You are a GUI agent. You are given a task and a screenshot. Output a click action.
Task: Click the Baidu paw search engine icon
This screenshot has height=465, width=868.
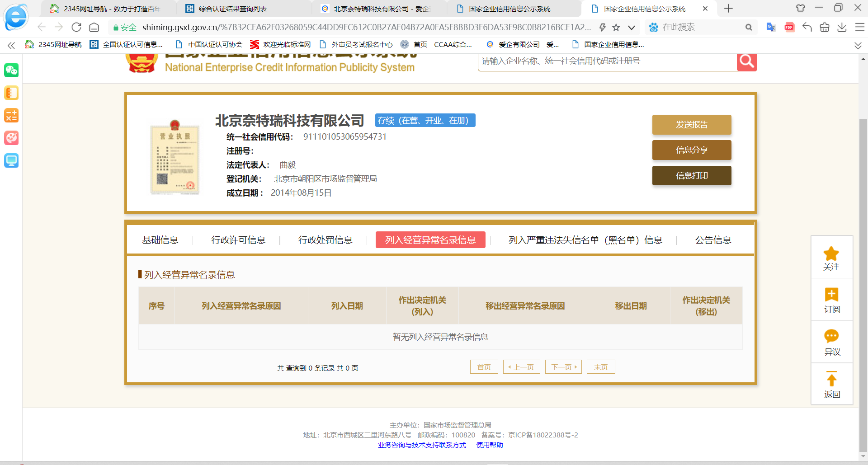(653, 28)
